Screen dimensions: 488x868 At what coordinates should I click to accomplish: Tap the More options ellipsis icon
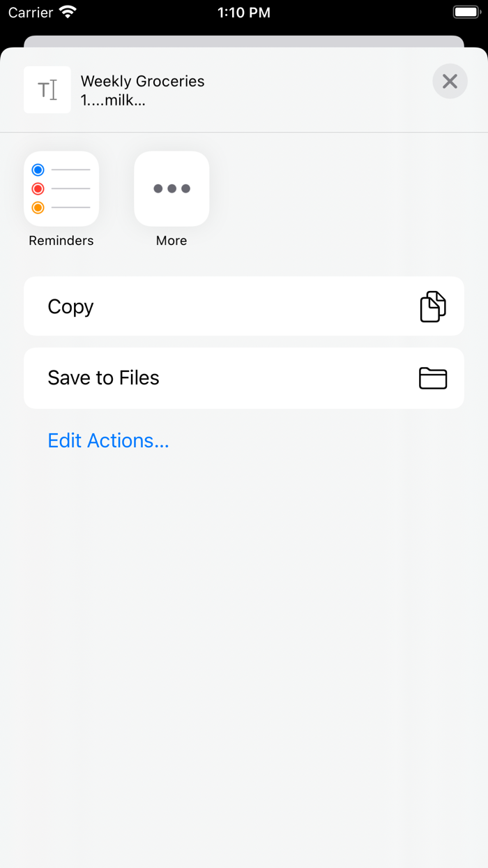click(171, 188)
